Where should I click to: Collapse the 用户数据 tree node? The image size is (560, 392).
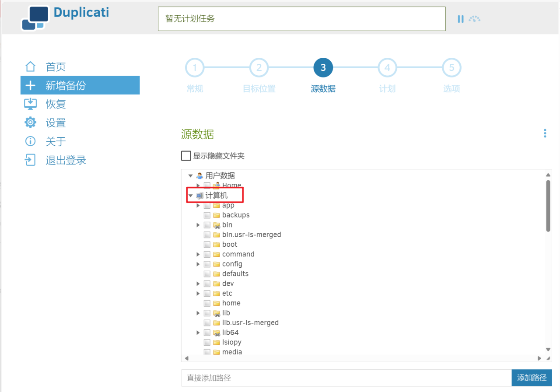click(x=191, y=175)
